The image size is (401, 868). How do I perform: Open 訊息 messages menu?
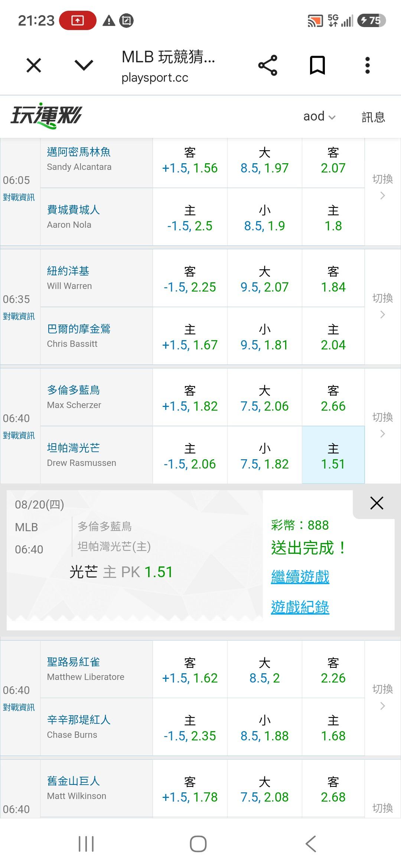point(373,117)
